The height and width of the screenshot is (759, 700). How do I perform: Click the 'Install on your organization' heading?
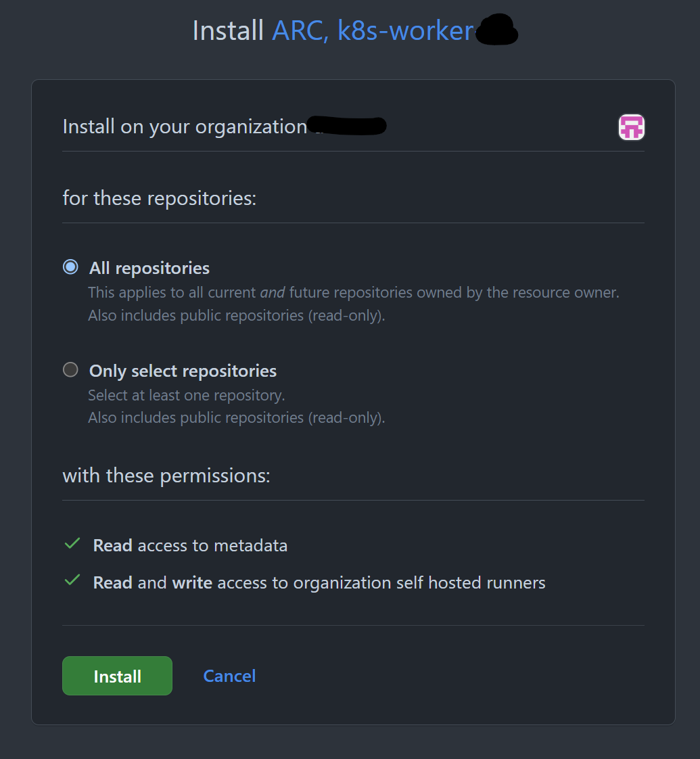pyautogui.click(x=185, y=127)
